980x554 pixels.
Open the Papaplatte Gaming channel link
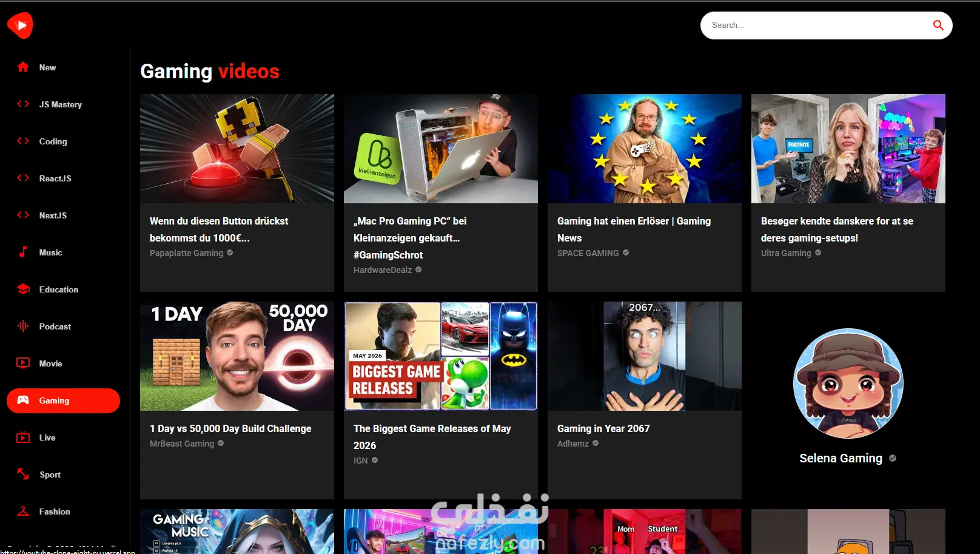(x=187, y=253)
